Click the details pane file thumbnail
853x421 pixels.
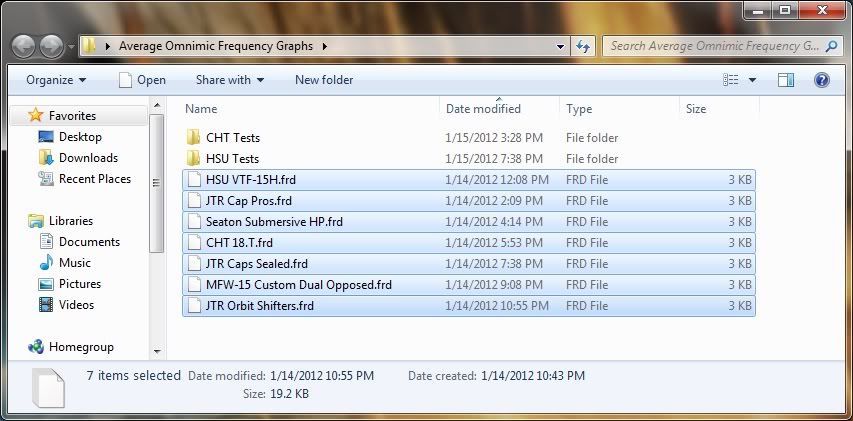[x=48, y=388]
